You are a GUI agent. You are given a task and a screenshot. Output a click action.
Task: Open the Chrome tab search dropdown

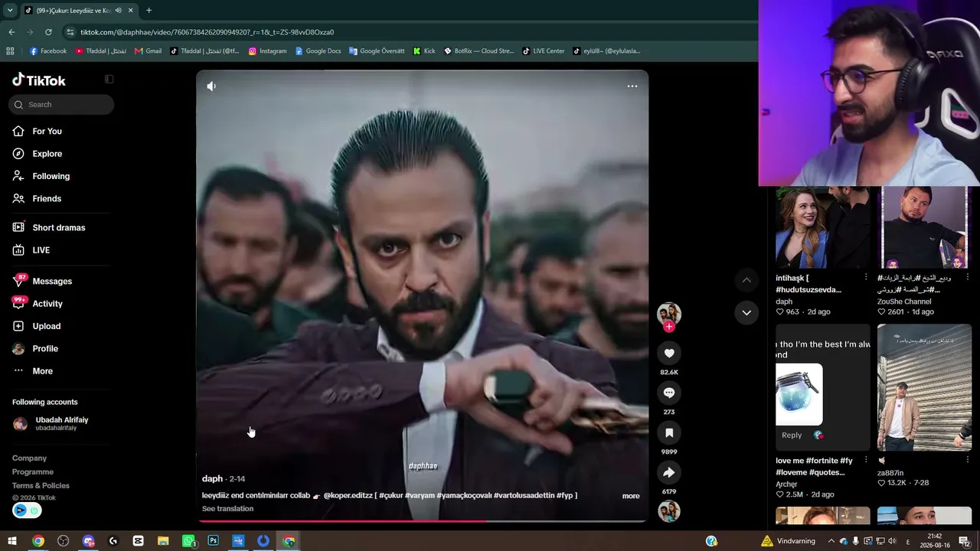[10, 11]
